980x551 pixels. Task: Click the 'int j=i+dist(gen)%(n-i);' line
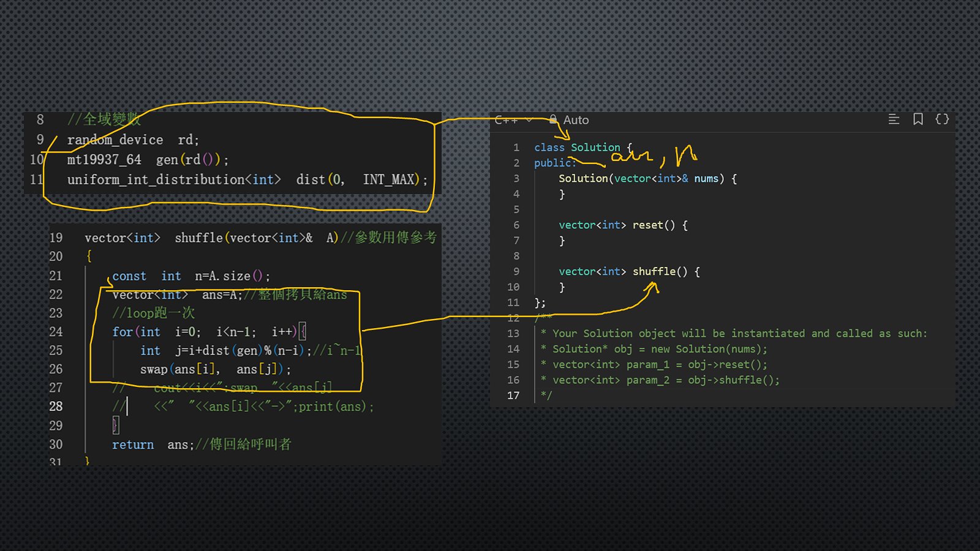point(227,351)
